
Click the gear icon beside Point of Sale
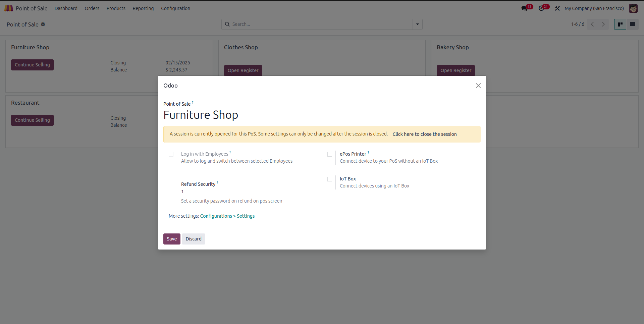pos(43,24)
